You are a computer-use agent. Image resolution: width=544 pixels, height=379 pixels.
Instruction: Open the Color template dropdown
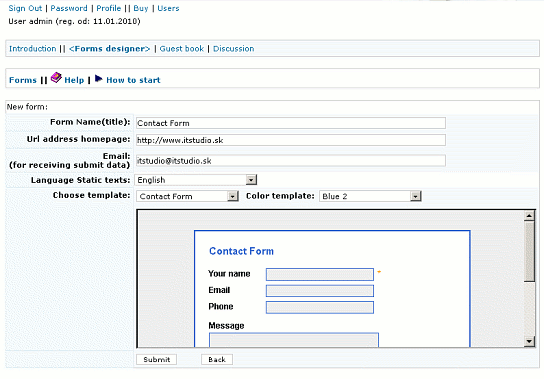click(370, 196)
